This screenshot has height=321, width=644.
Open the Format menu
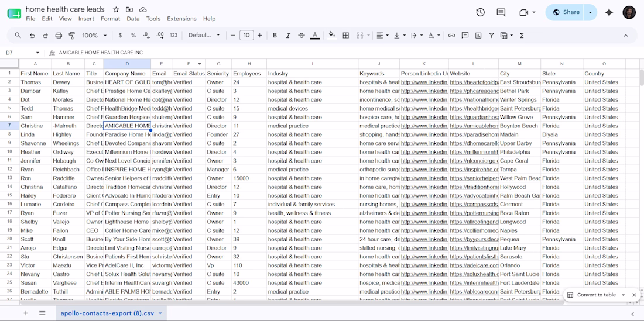(x=111, y=19)
